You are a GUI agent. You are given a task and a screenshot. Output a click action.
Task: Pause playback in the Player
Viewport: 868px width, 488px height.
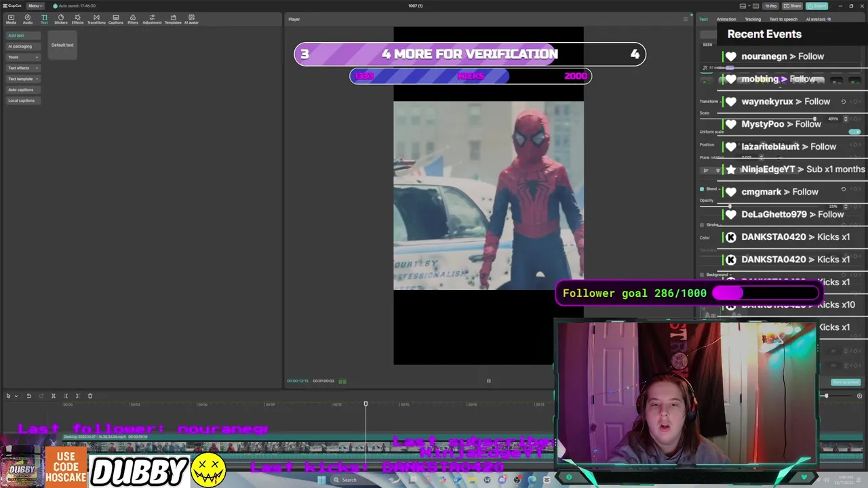(x=488, y=381)
